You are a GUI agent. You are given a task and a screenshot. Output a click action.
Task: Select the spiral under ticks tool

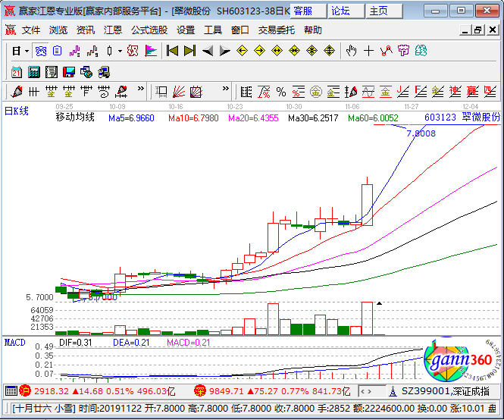click(x=104, y=92)
